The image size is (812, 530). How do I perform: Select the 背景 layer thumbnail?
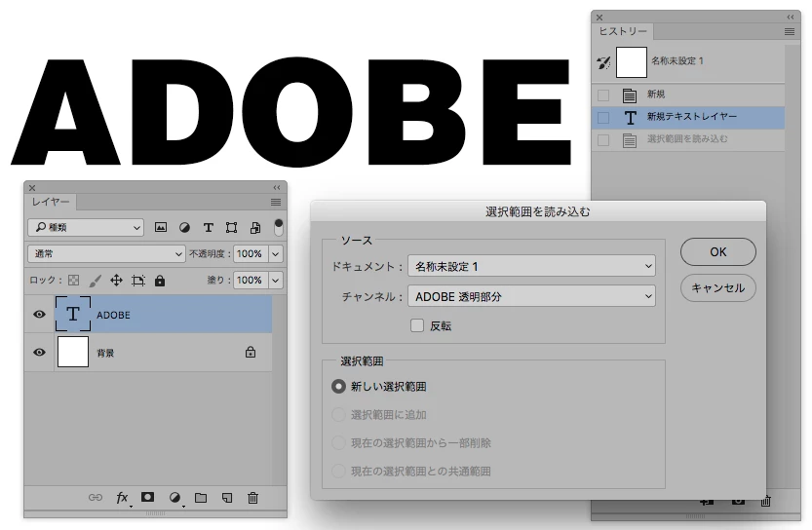coord(73,352)
